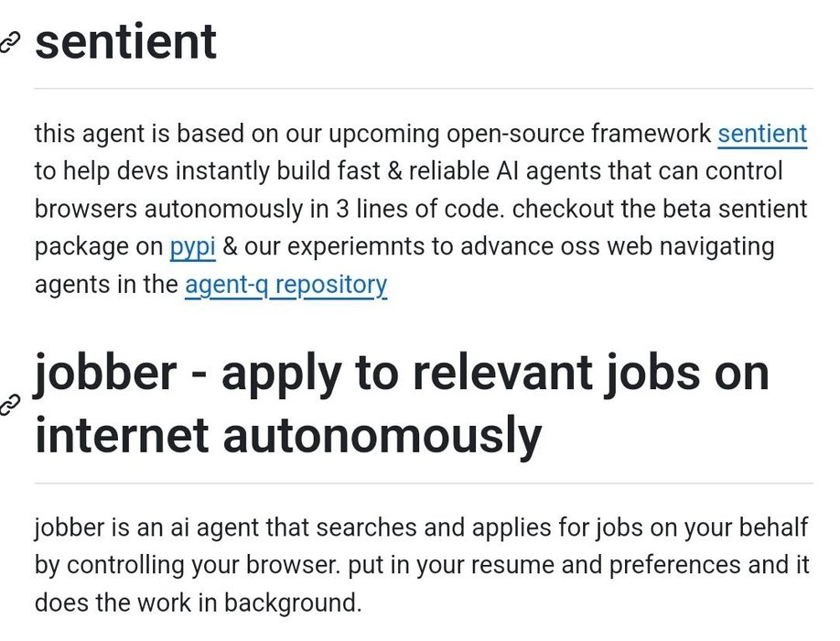The image size is (840, 641).
Task: Click the word "checkout" in sentient paragraph
Action: [x=563, y=209]
